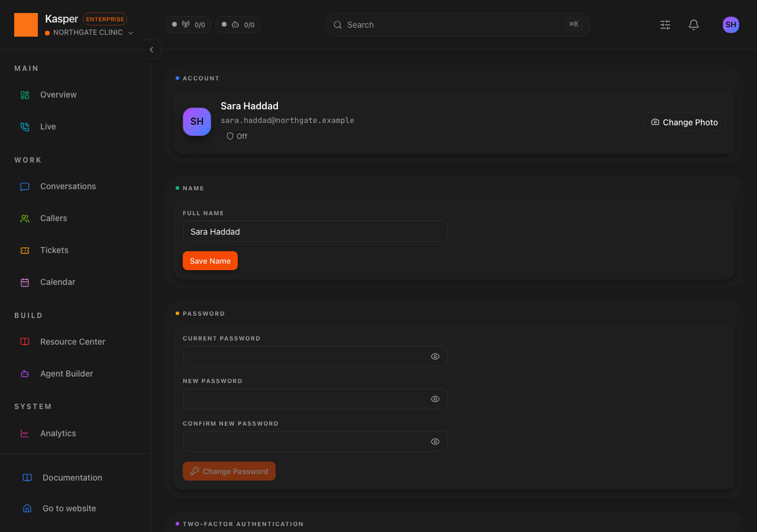
Task: Click the Live phone icon in the sidebar
Action: pos(25,126)
